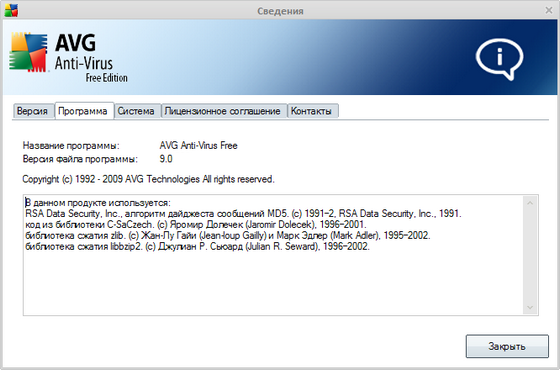Click inside the credits text box
This screenshot has height=370, width=560.
click(x=281, y=255)
